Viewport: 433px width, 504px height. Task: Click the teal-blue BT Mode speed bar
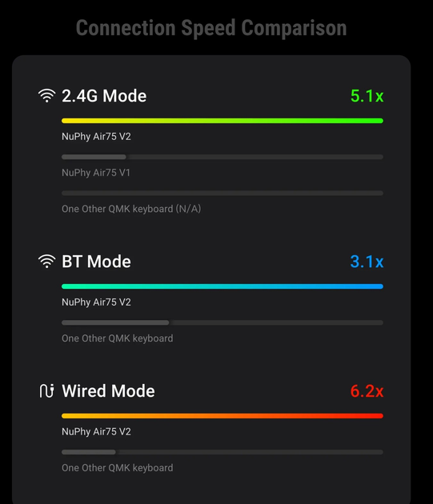pos(223,286)
